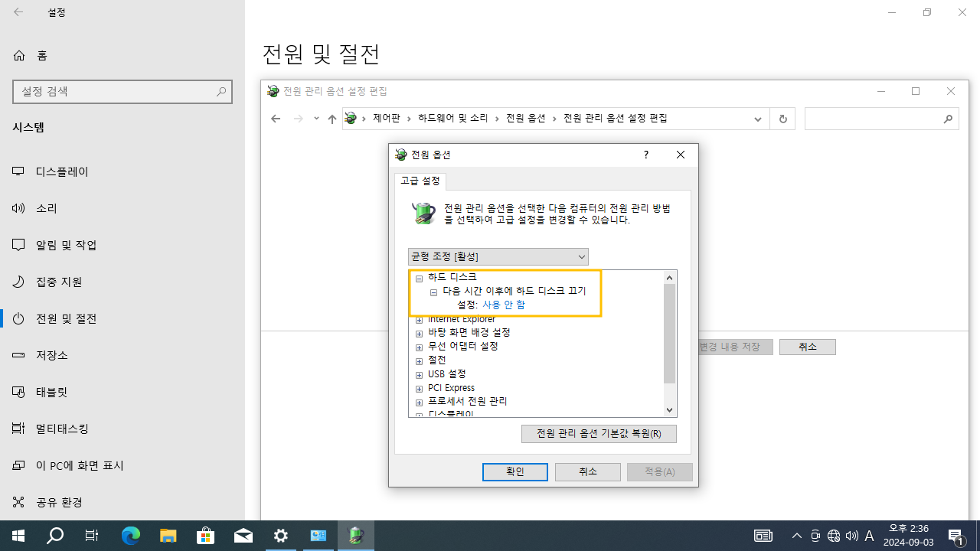Click the search magnifier in 설정 검색 box
Viewport: 980px width, 551px height.
tap(221, 92)
